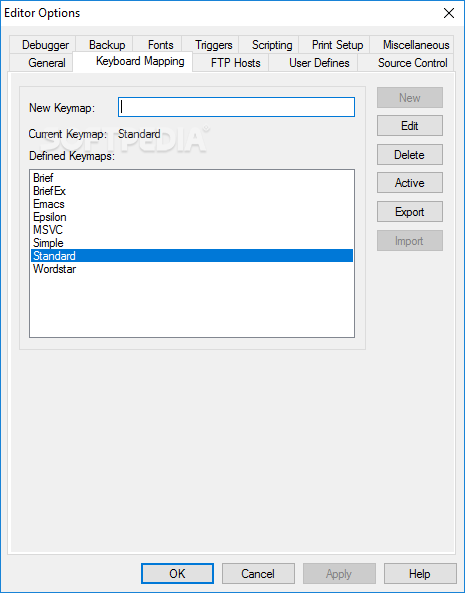This screenshot has width=465, height=593.
Task: Open Help for Editor Options
Action: tap(420, 574)
